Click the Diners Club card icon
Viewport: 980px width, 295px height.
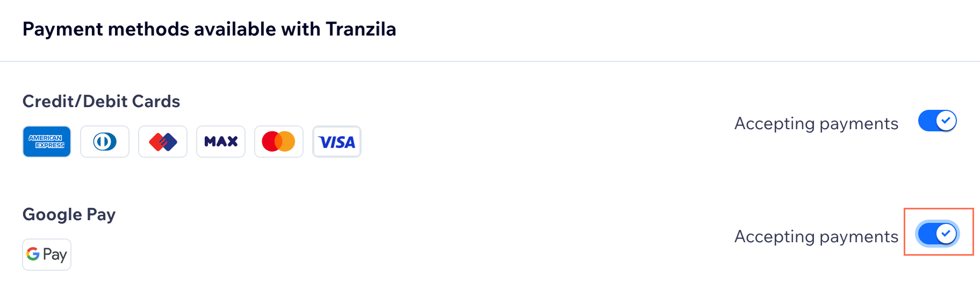[x=105, y=142]
